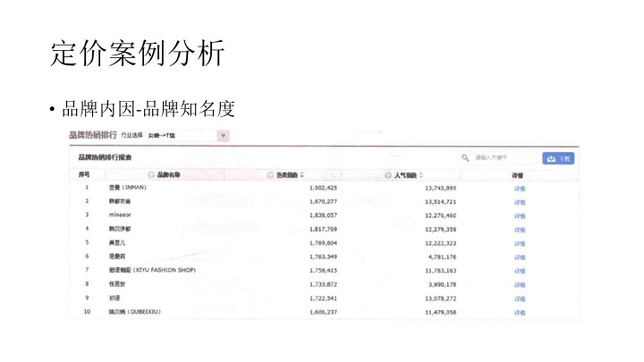
Task: Sort by the 人气指数 sort arrows
Action: click(421, 175)
